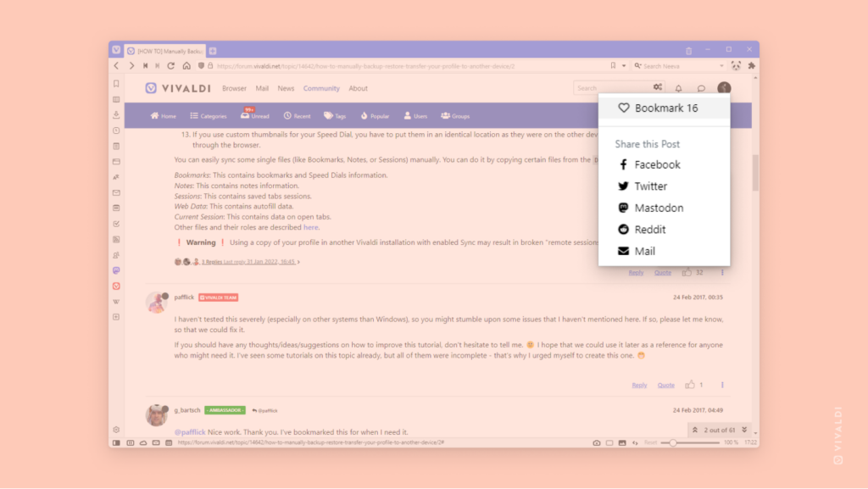Open forum notifications bell
This screenshot has height=489, width=868.
(679, 88)
